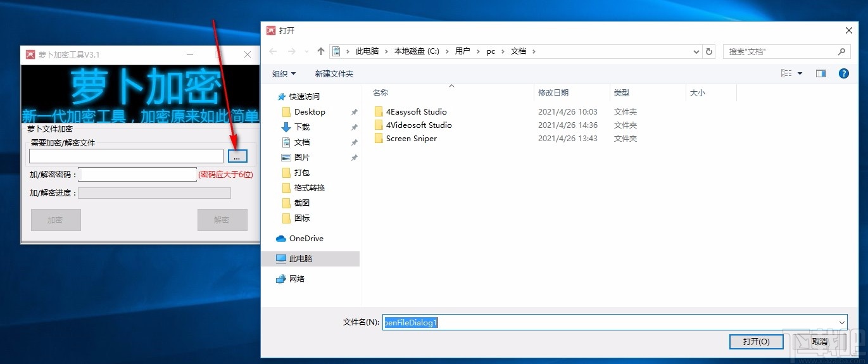Open 图标 folder in sidebar
Image resolution: width=868 pixels, height=364 pixels.
(302, 218)
